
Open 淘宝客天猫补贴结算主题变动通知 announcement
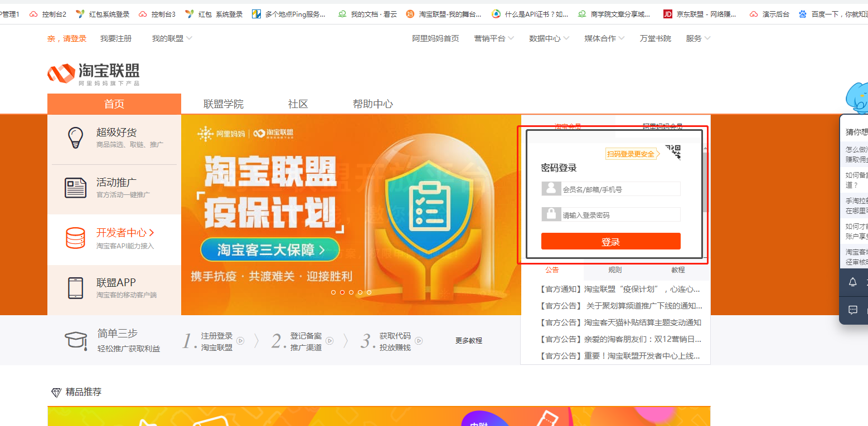[620, 322]
